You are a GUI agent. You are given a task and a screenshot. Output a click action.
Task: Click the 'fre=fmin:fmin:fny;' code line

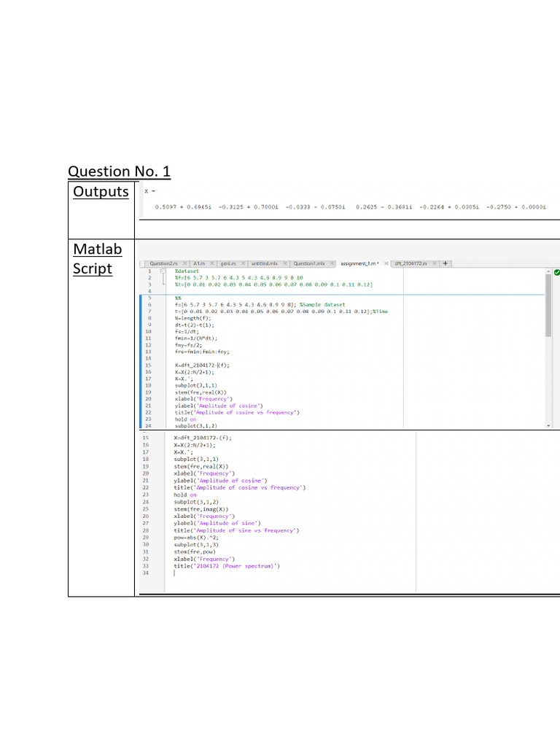[x=202, y=352]
